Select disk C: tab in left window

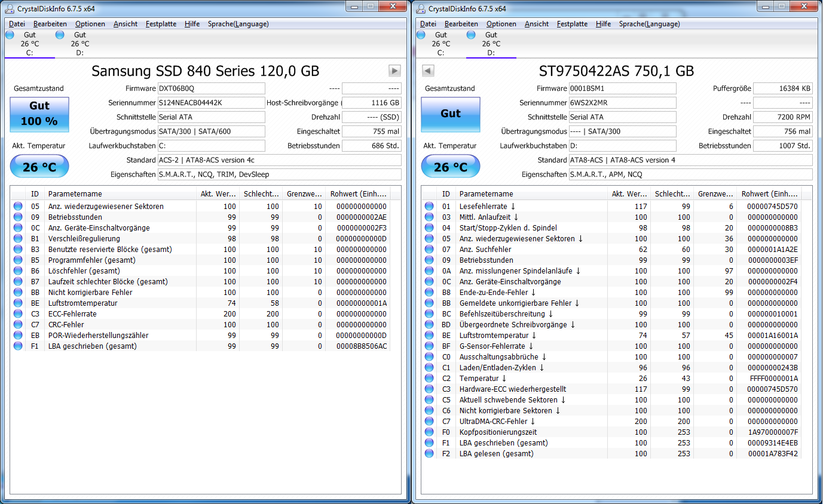(x=29, y=44)
